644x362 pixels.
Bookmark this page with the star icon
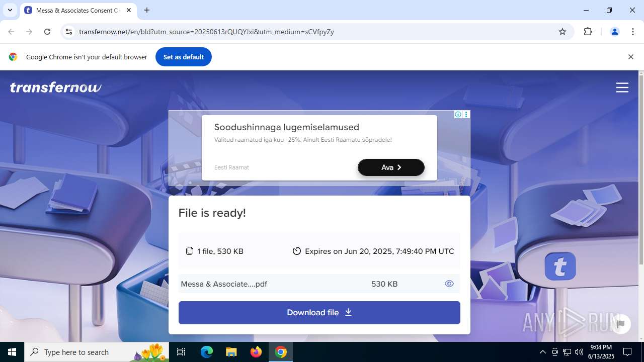tap(562, 32)
